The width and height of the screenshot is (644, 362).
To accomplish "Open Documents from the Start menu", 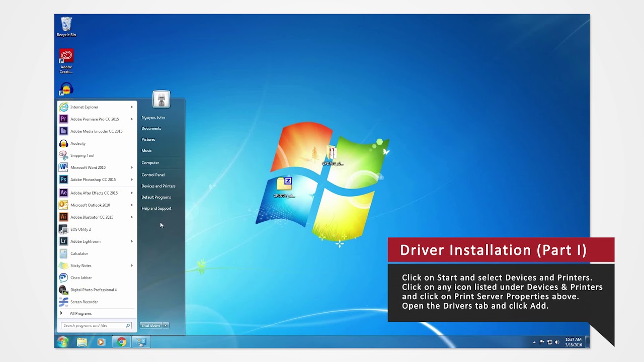I will tap(151, 128).
